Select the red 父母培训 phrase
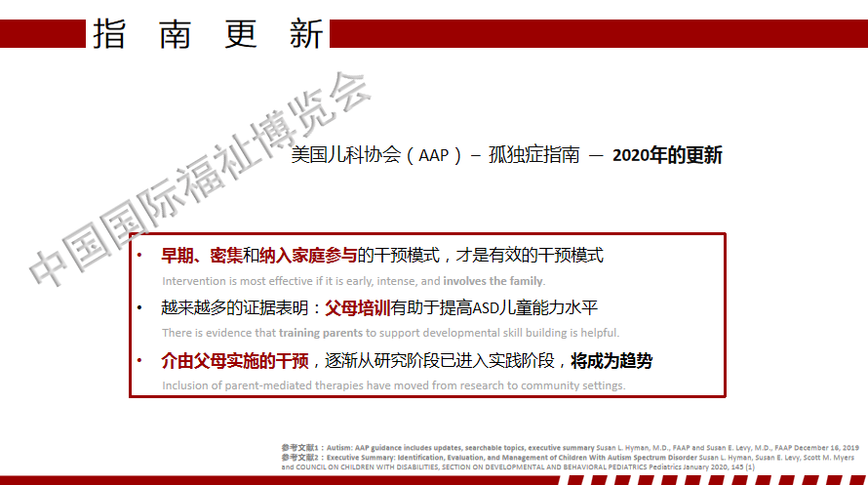This screenshot has width=868, height=485. (x=357, y=308)
